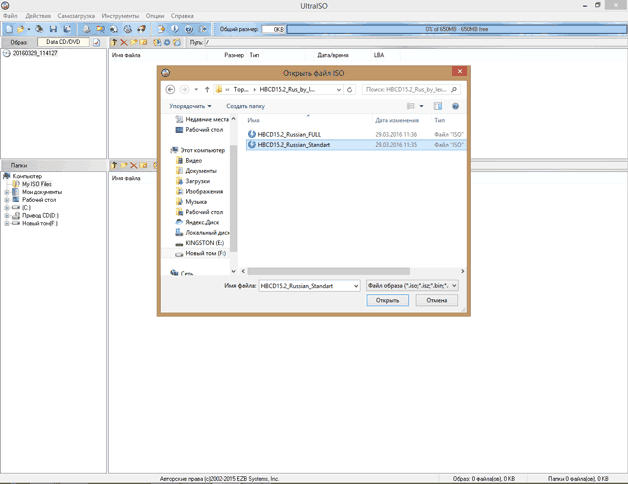Click the document with star toolbar icon
The image size is (628, 484).
pyautogui.click(x=161, y=29)
